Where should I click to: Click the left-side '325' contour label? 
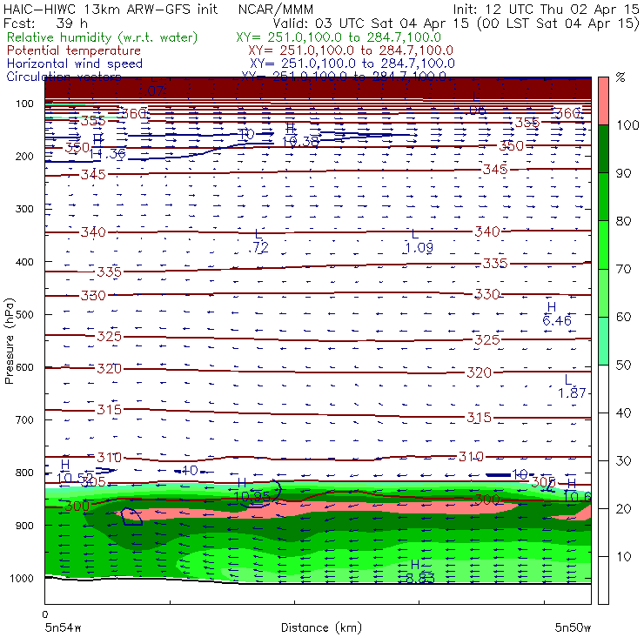[x=110, y=337]
